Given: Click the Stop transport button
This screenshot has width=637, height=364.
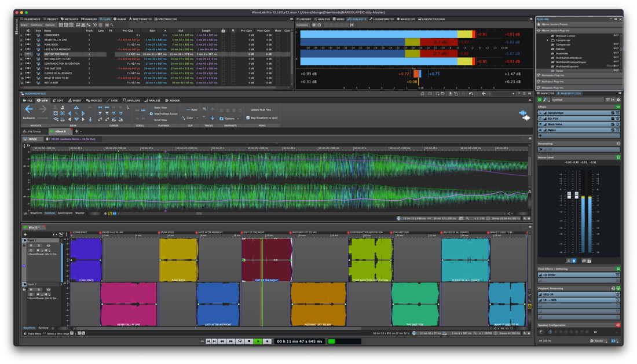Looking at the screenshot, I should click(249, 341).
